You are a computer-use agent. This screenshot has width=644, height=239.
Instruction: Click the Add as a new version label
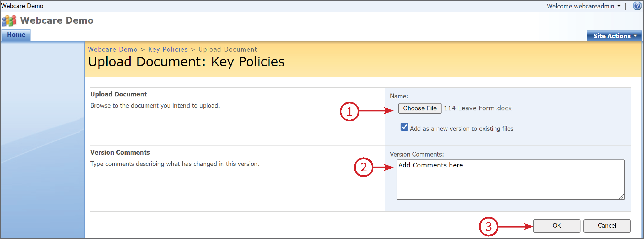(462, 129)
